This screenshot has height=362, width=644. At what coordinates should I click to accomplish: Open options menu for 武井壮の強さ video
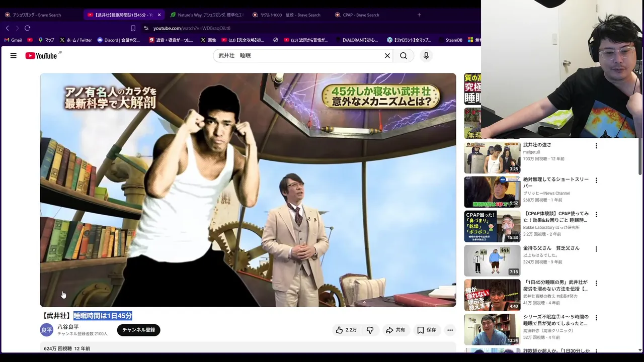coord(596,146)
